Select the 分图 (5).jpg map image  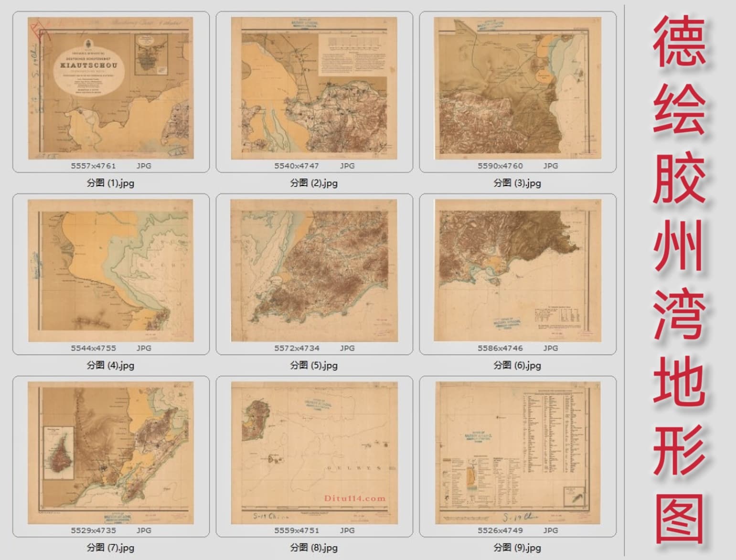pos(314,270)
